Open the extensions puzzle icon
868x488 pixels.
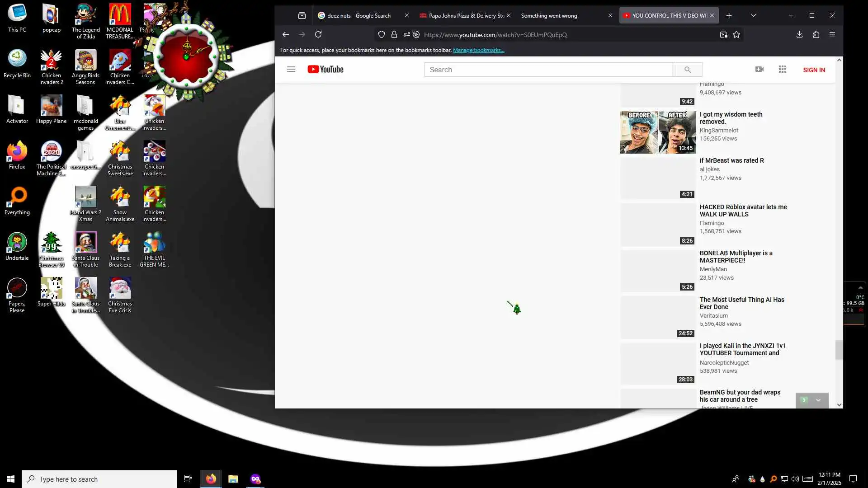[x=816, y=34]
